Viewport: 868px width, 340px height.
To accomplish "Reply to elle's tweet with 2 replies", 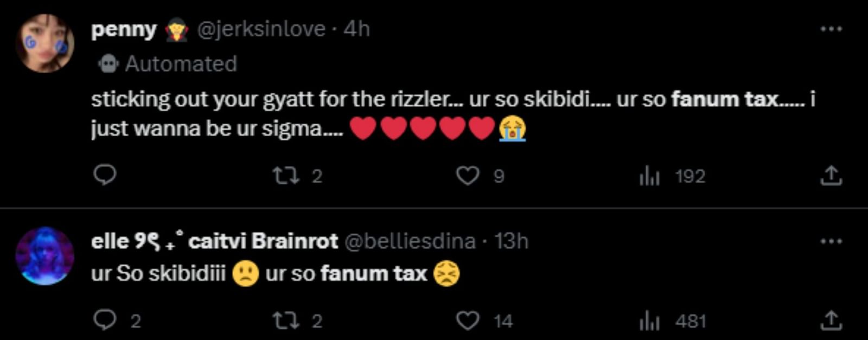I will point(105,320).
